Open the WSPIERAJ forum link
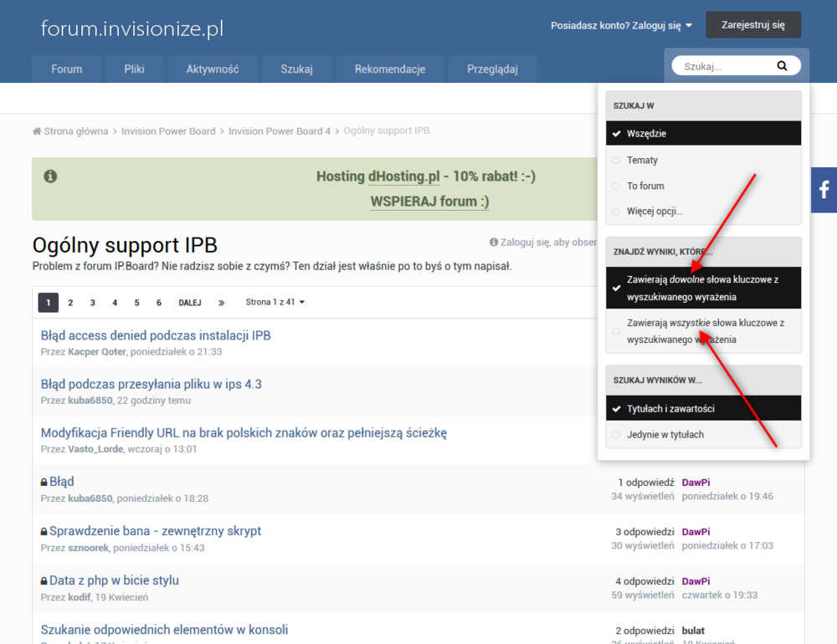Viewport: 837px width, 644px height. [x=429, y=201]
